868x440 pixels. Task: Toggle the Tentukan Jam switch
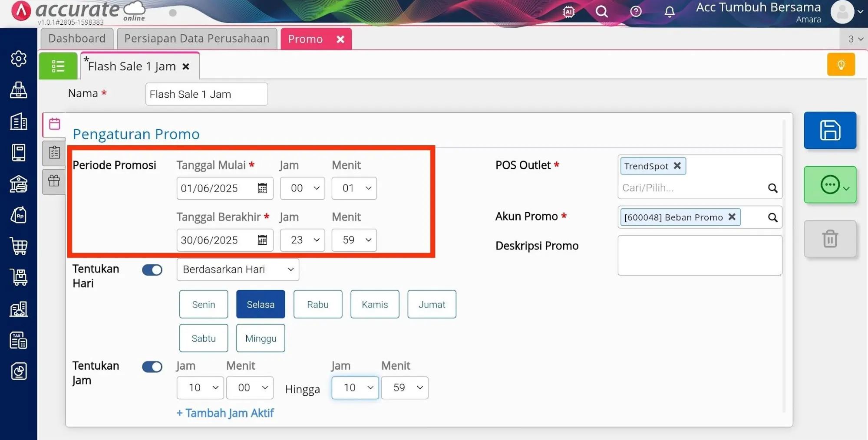[x=152, y=367]
